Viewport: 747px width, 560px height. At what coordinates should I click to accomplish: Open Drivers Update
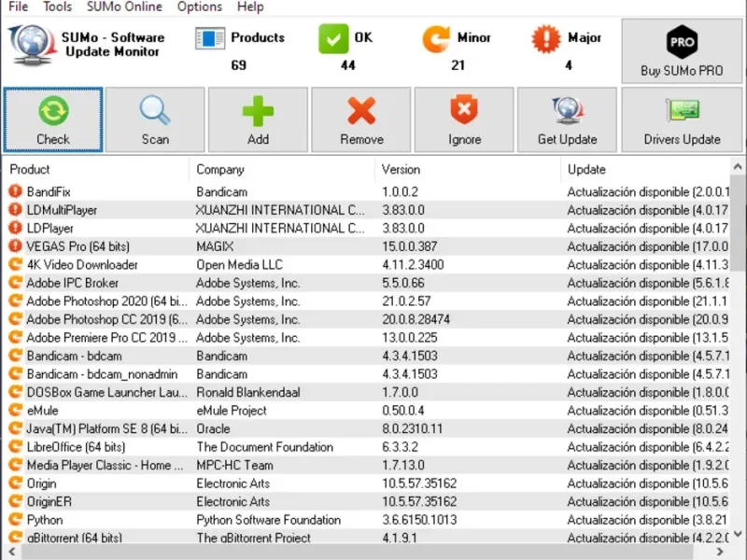[x=682, y=119]
